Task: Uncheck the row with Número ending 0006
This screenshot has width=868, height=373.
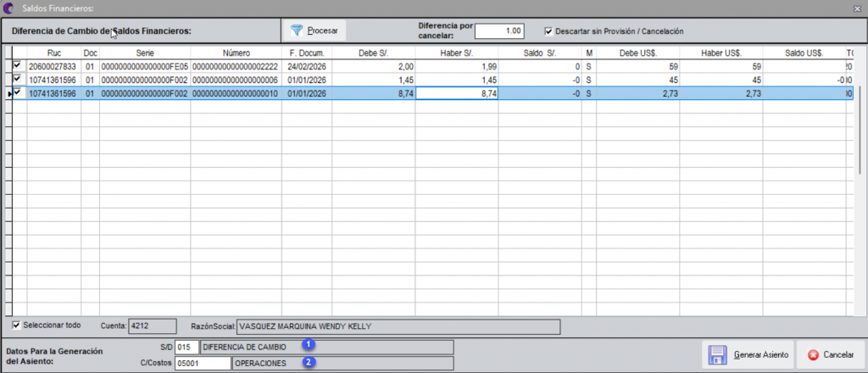Action: coord(17,80)
